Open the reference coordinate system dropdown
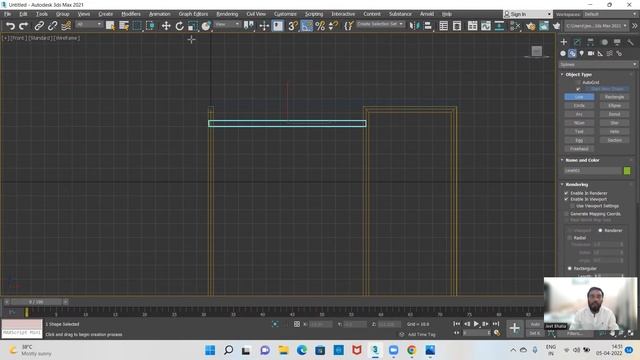The image size is (640, 360). (227, 24)
